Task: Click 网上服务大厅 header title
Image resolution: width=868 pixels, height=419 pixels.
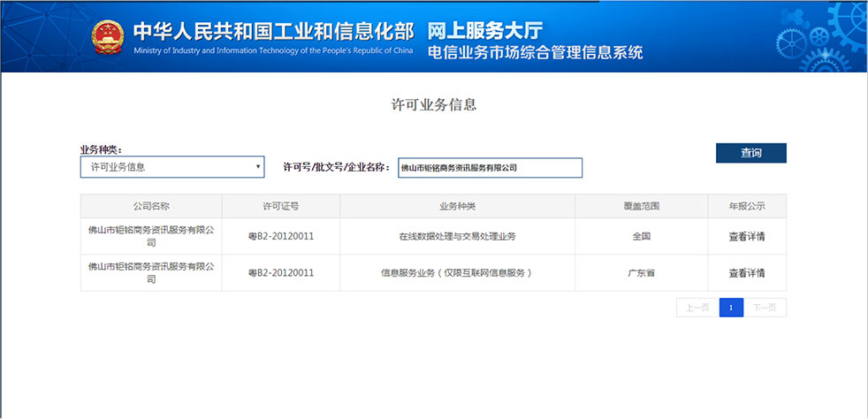Action: (x=485, y=32)
